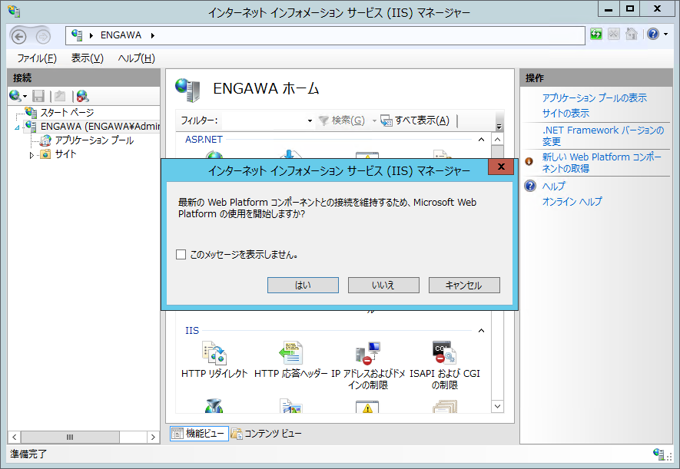Click feature list scroll down arrow
This screenshot has width=680, height=469.
[497, 407]
